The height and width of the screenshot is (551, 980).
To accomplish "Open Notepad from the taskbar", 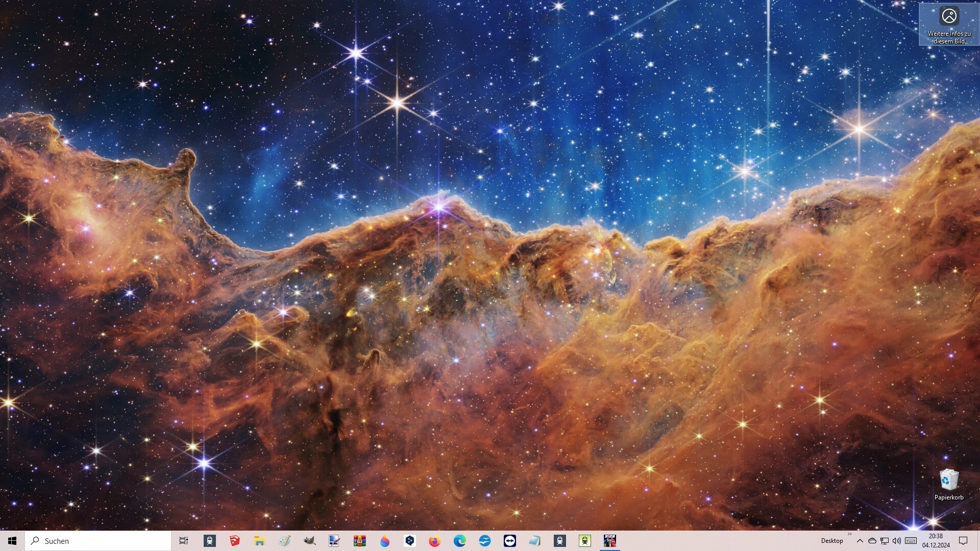I will pos(534,541).
